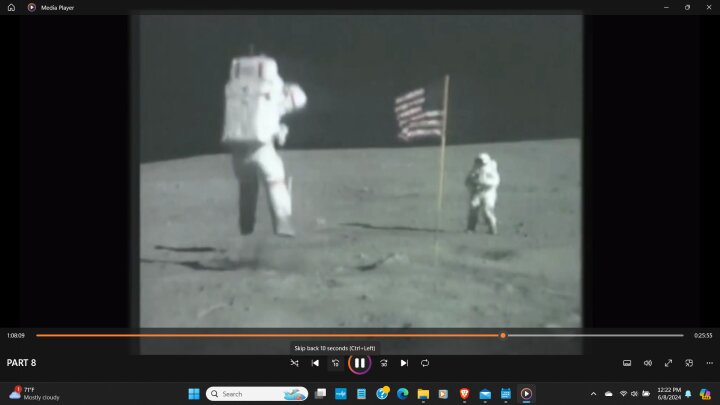
Task: Launch Brave browser from taskbar
Action: (464, 394)
